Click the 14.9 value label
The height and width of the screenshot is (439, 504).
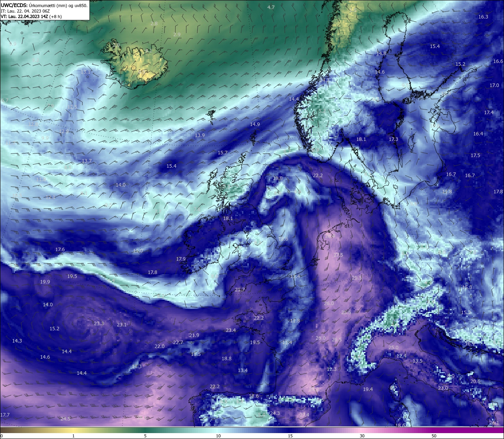(x=255, y=124)
